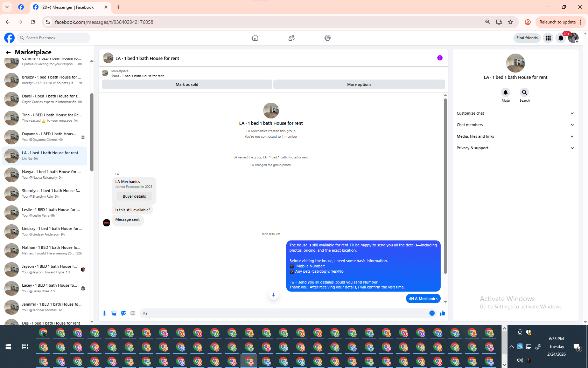The width and height of the screenshot is (588, 368).
Task: Choose a sticker from the sticker icon
Action: click(123, 313)
